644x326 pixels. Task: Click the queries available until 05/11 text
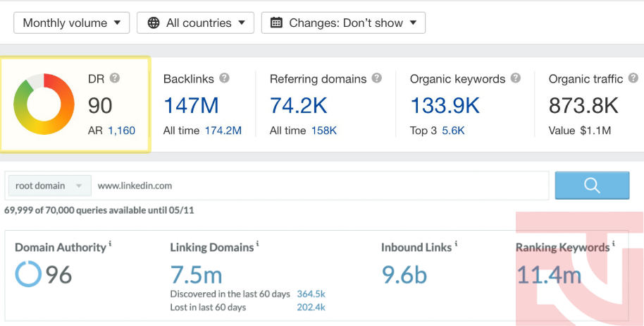tap(99, 210)
